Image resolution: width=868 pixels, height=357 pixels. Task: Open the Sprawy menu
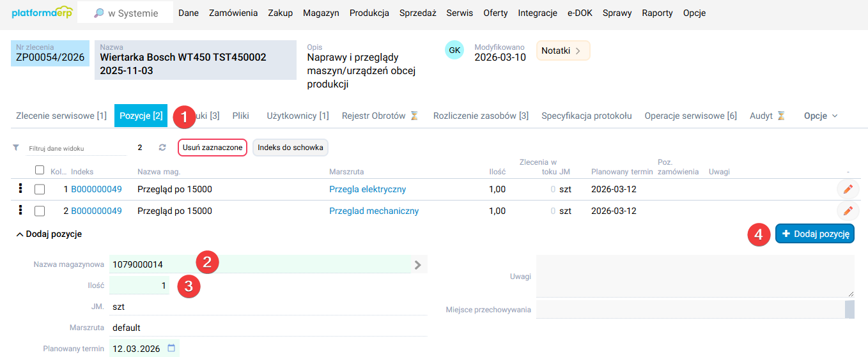[617, 13]
